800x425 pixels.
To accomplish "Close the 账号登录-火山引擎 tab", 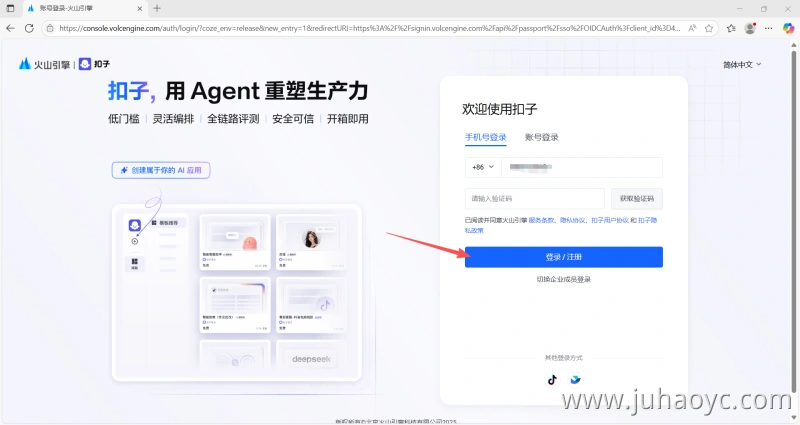I will tap(140, 8).
